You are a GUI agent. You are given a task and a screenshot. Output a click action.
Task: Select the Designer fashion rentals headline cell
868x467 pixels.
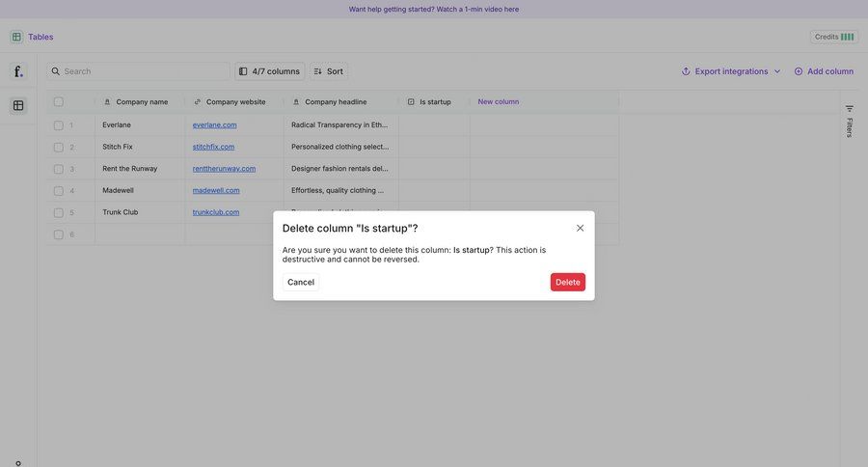(341, 169)
